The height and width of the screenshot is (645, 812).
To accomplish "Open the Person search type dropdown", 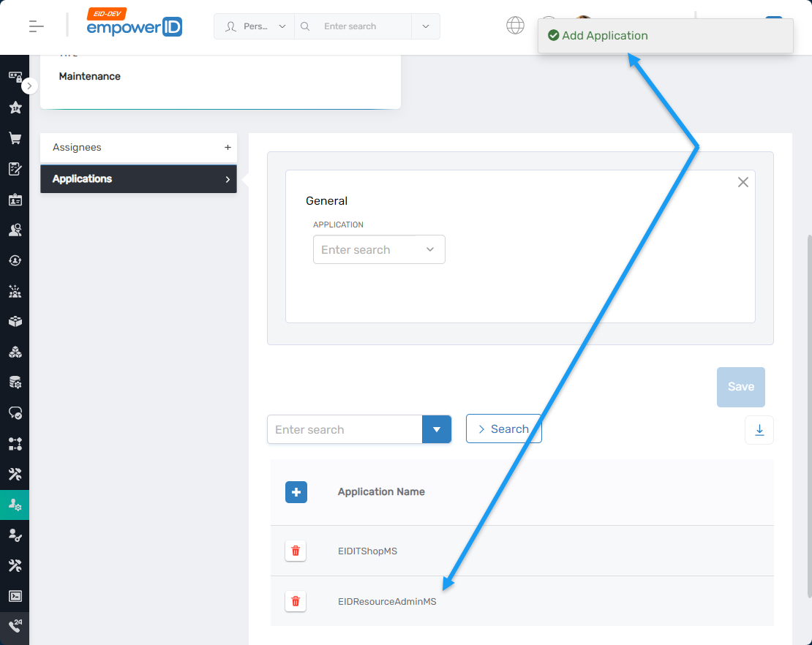I will click(255, 26).
